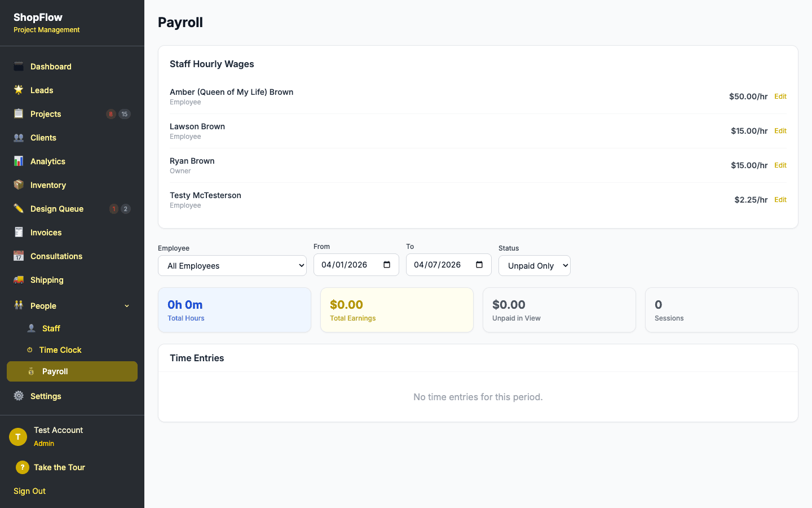
Task: Click the Design Queue pencil icon
Action: click(x=18, y=208)
